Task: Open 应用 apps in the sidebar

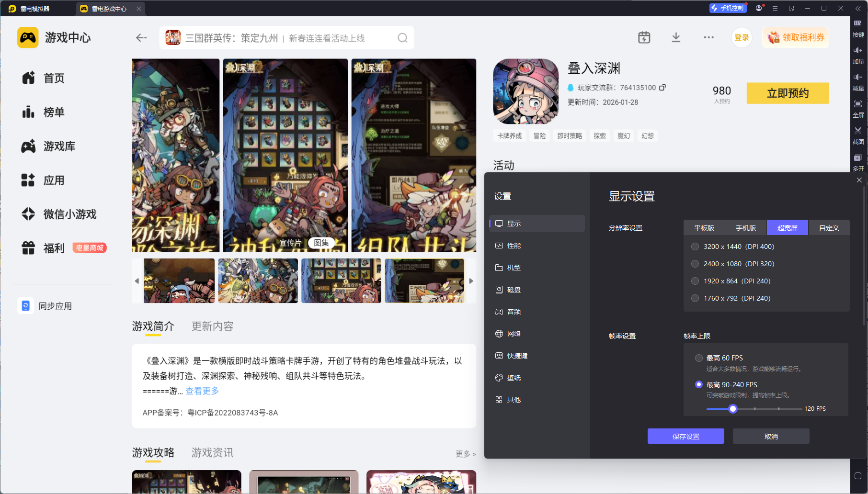Action: (43, 180)
